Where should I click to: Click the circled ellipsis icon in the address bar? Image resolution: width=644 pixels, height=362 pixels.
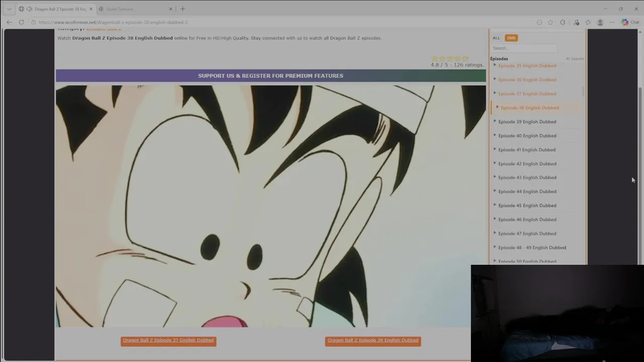tap(539, 22)
